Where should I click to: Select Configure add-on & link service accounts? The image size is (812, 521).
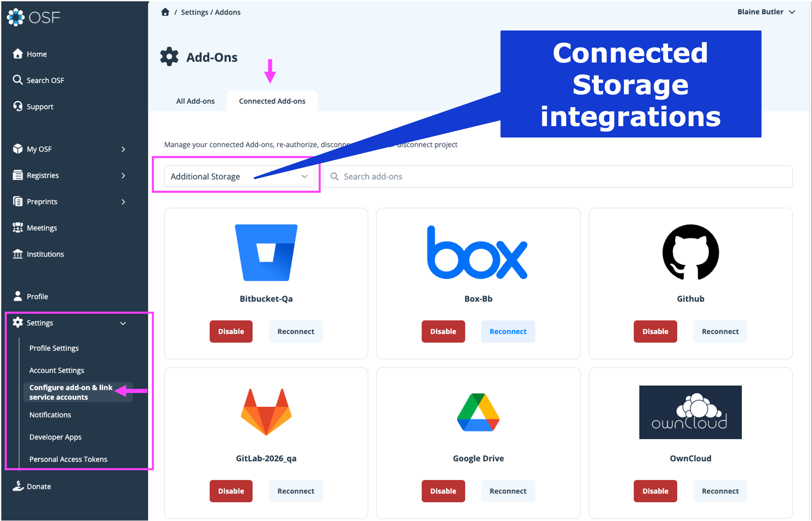coord(78,392)
